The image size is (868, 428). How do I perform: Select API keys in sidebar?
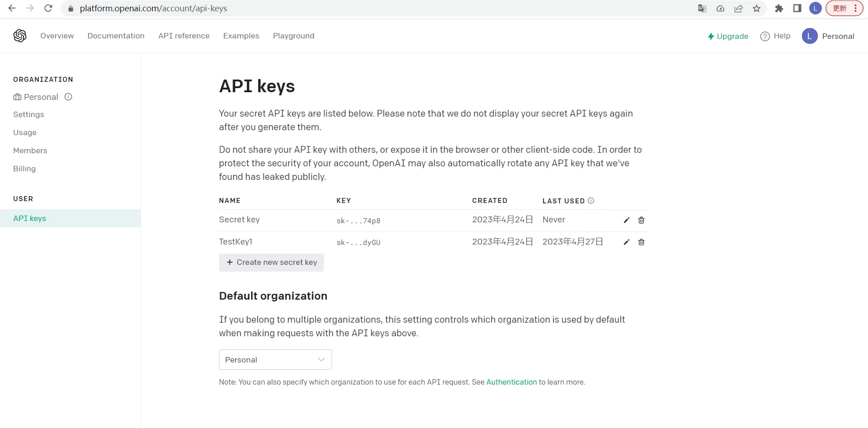click(x=70, y=218)
